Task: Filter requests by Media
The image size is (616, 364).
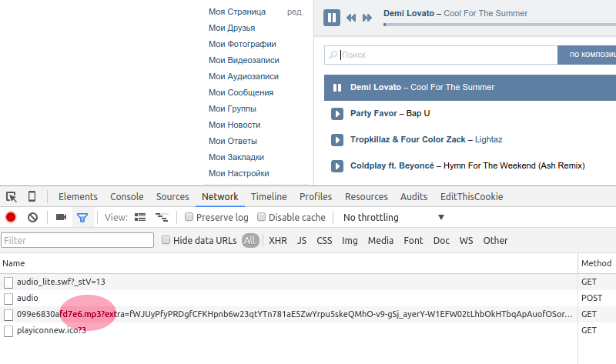Action: pyautogui.click(x=380, y=241)
